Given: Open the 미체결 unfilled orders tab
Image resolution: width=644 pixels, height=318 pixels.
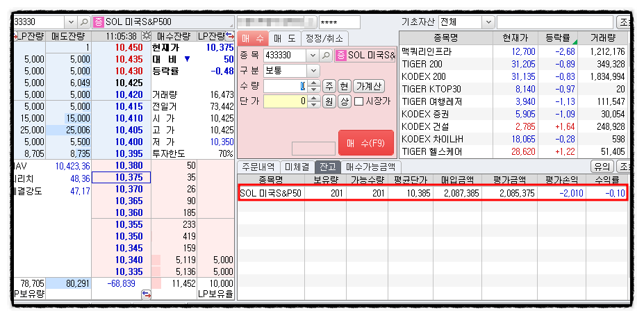Looking at the screenshot, I should coord(297,167).
